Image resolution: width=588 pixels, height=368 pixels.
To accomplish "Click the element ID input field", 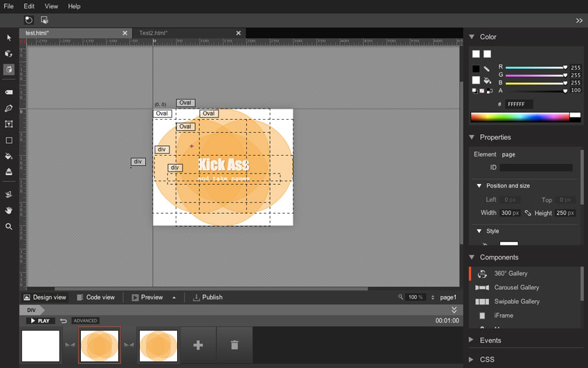I will [x=536, y=167].
